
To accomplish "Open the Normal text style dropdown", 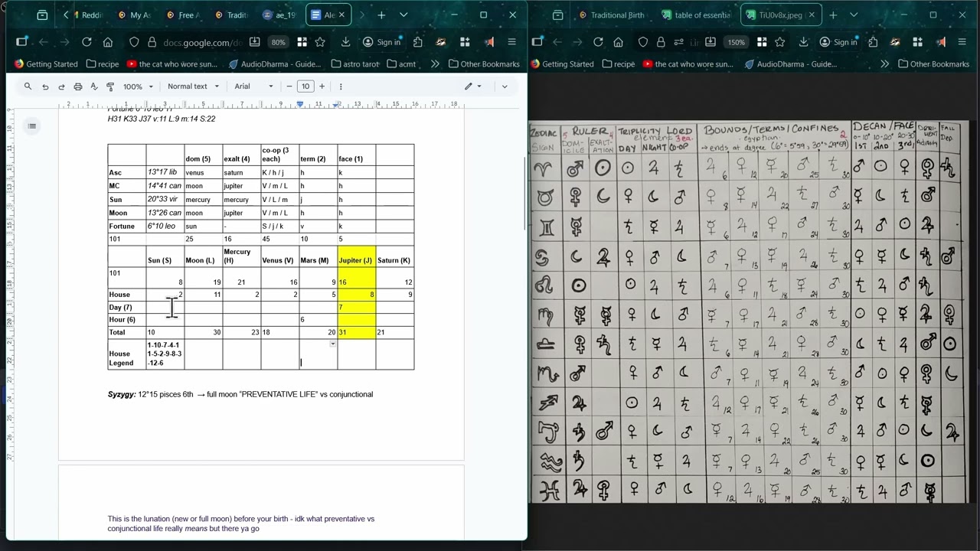I will coord(193,86).
